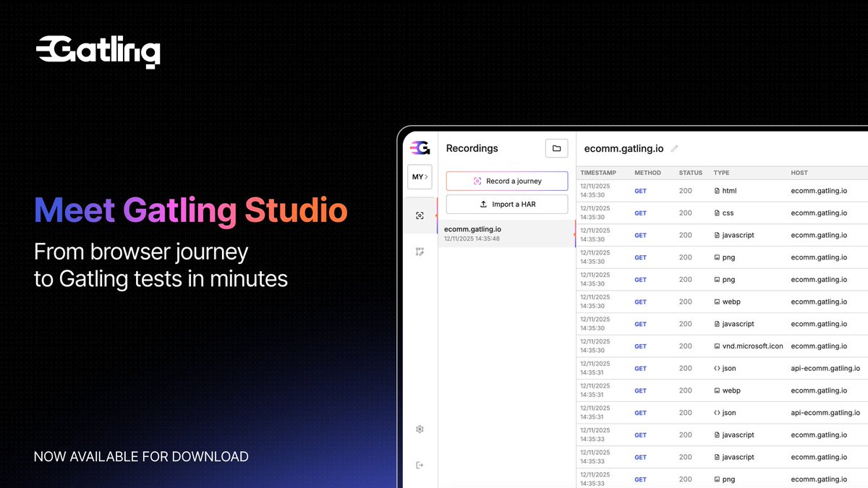The image size is (868, 488).
Task: Click the sign-out icon at the sidebar bottom
Action: pos(420,465)
